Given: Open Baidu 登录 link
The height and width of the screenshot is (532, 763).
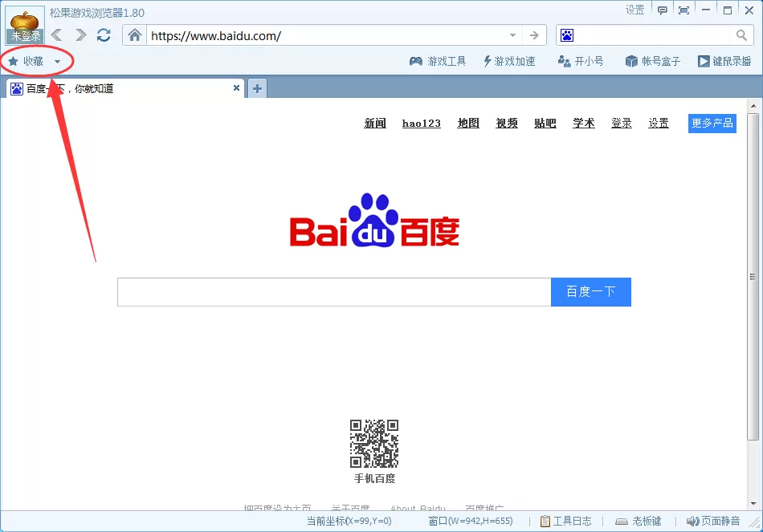Looking at the screenshot, I should (x=622, y=124).
